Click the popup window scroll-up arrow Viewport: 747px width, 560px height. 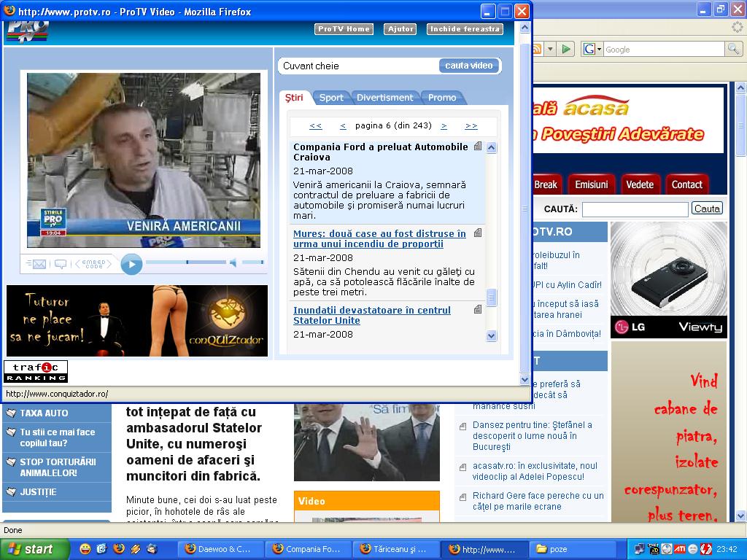click(x=525, y=28)
